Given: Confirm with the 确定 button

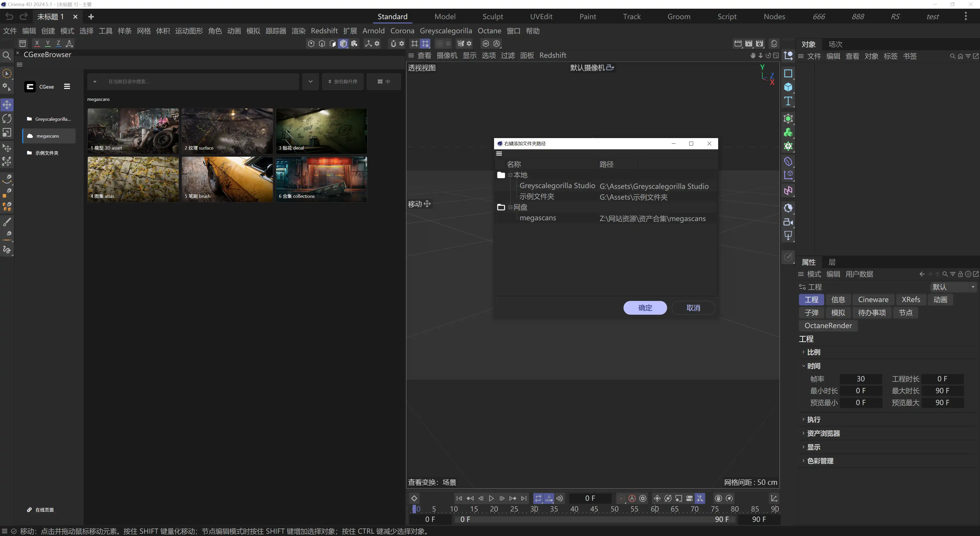Looking at the screenshot, I should [645, 308].
